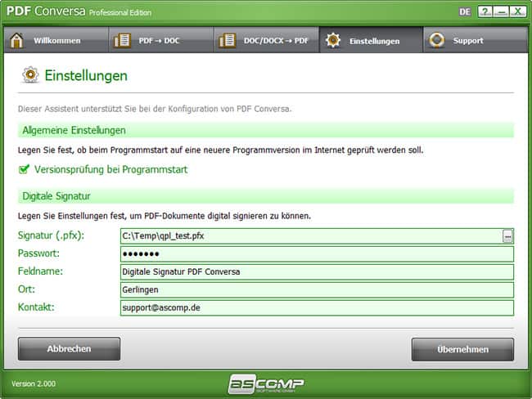Click the Passwort: label
This screenshot has height=399, width=532.
38,253
